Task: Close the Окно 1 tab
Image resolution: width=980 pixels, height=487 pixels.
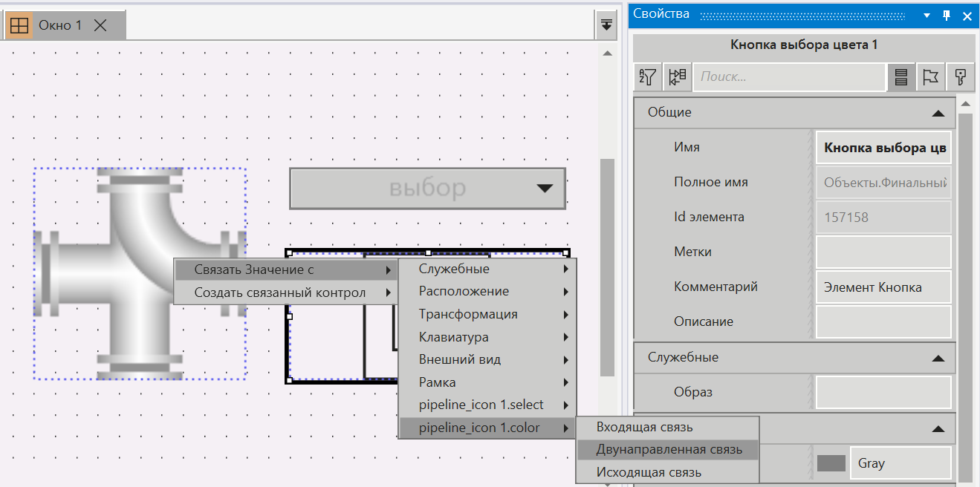Action: pyautogui.click(x=100, y=25)
